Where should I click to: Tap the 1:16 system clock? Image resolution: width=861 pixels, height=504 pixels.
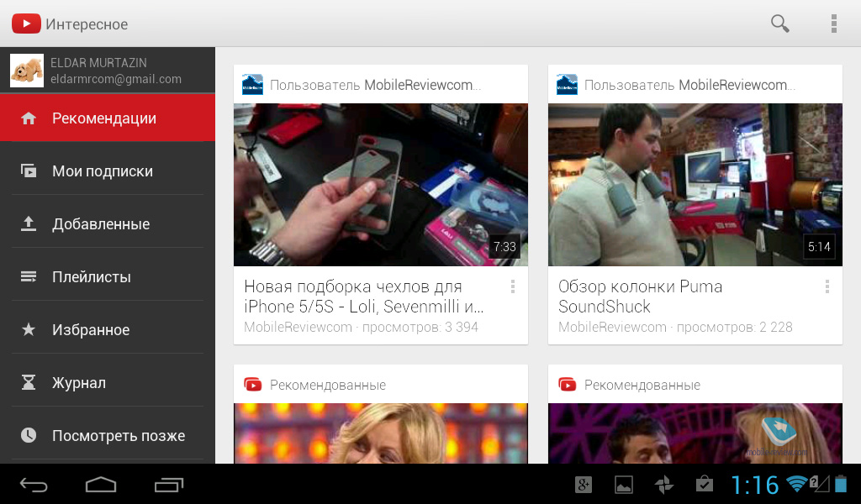[754, 485]
